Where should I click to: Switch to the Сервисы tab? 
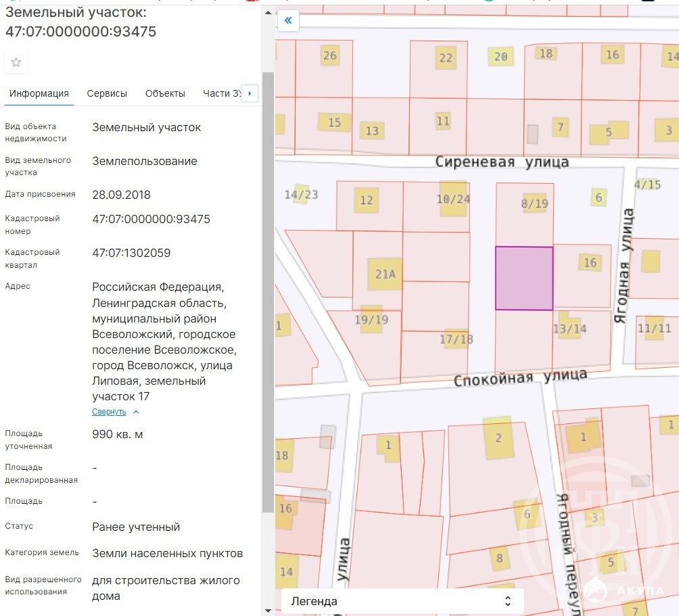107,93
